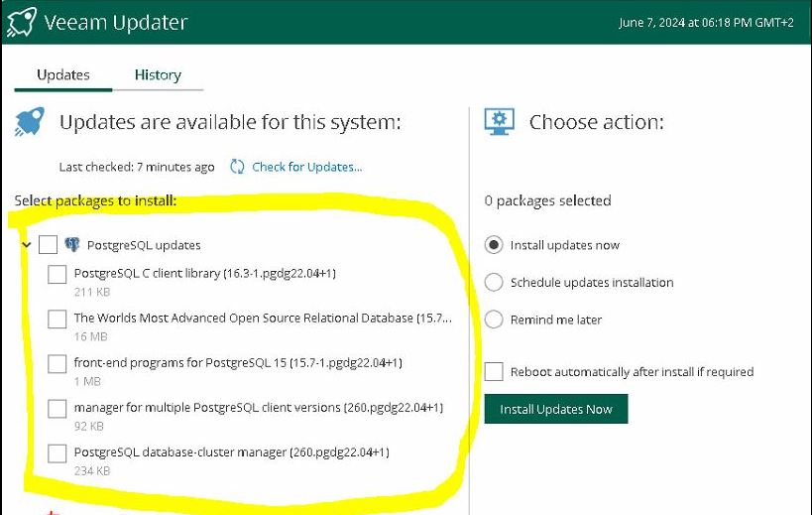Click The Worlds Most Advanced Open Source text

click(263, 318)
